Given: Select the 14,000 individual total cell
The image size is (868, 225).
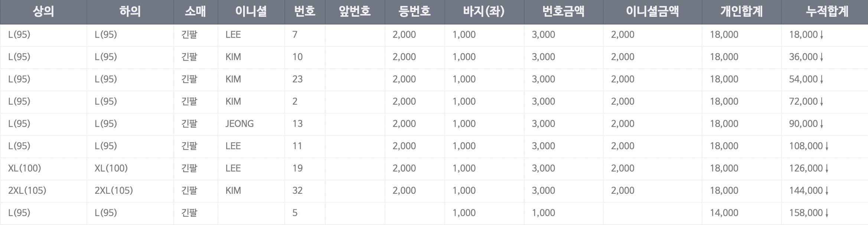Looking at the screenshot, I should tap(724, 213).
